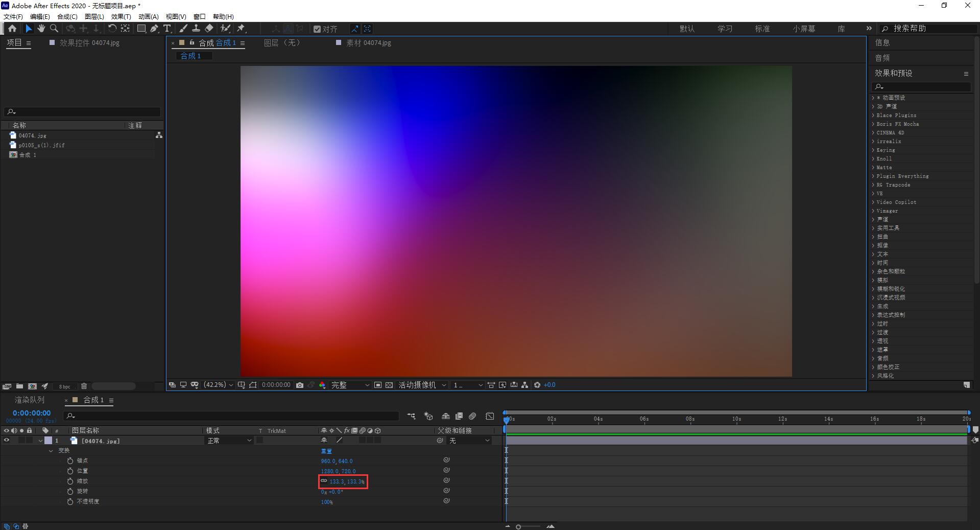
Task: Click the timeline current time 0:00:00:00 display
Action: 32,413
